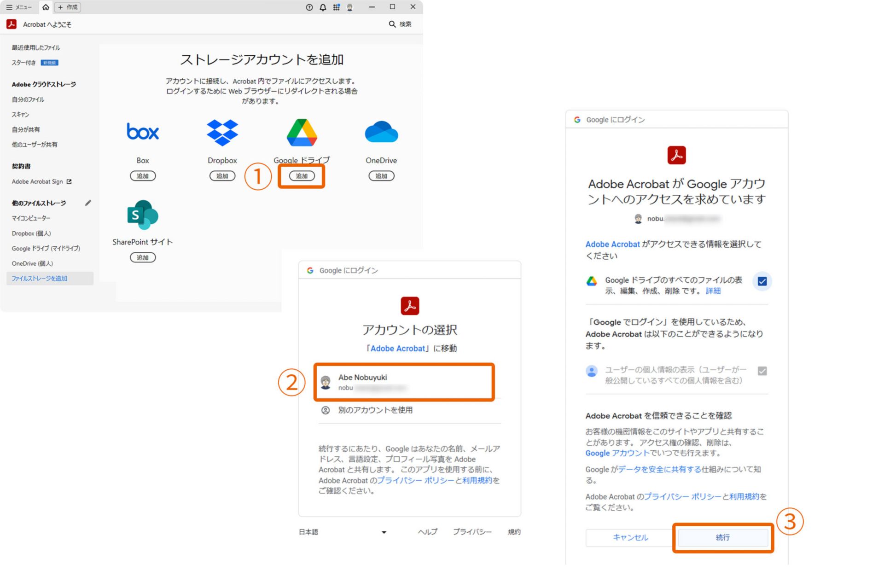Viewport: 884px width, 588px height.
Task: Open the Adobe Acrobat link in account chooser
Action: pos(398,349)
